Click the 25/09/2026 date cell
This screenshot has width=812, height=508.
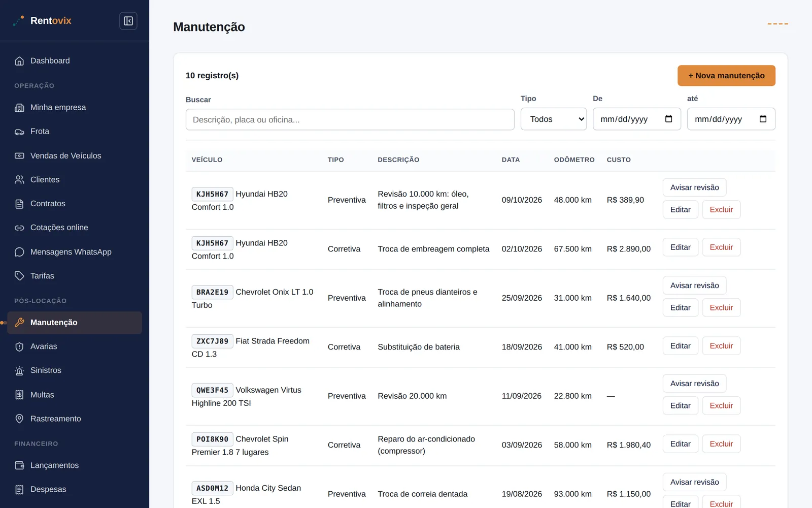click(522, 298)
